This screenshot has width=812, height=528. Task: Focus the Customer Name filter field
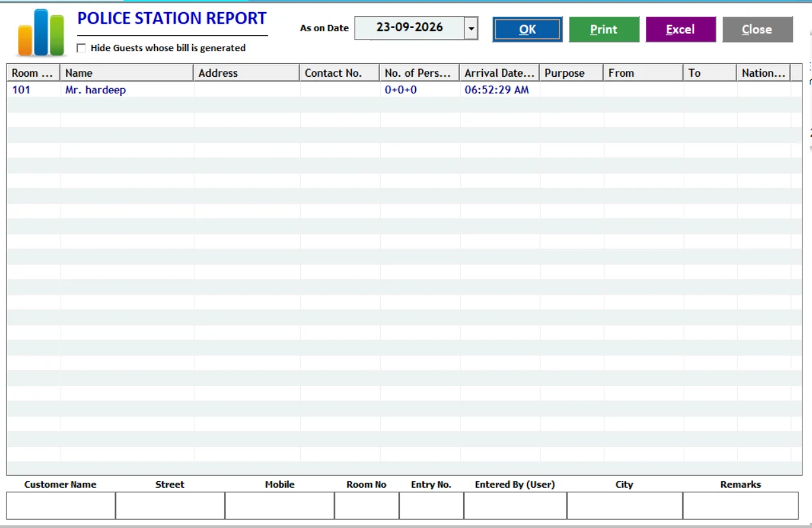coord(61,506)
